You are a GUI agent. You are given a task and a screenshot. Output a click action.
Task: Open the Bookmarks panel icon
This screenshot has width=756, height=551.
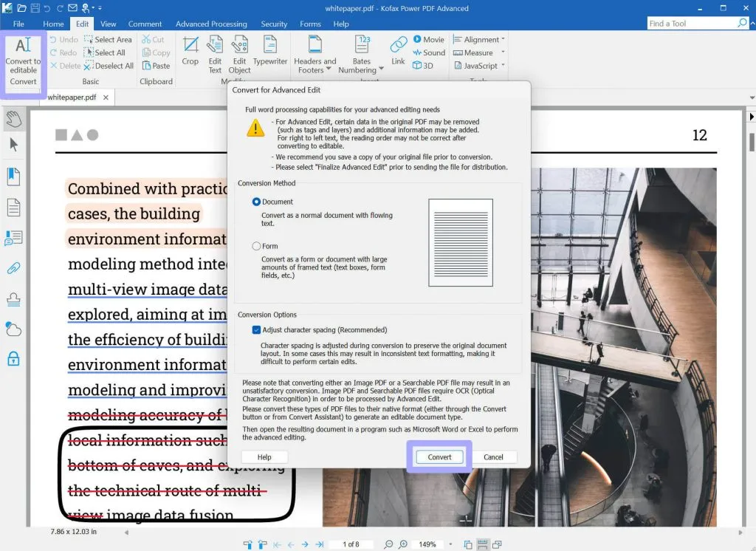13,176
